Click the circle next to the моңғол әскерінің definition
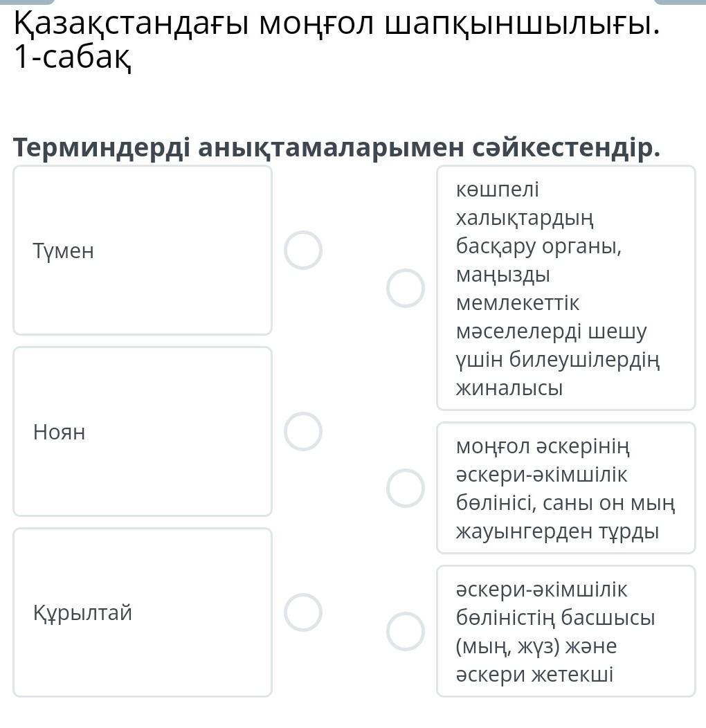Screen dimensions: 706x728 [405, 488]
